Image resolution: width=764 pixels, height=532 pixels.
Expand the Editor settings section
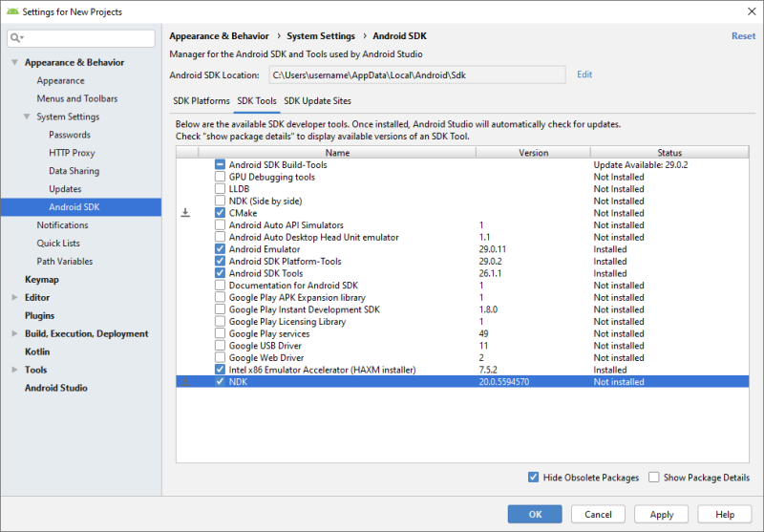(x=14, y=298)
